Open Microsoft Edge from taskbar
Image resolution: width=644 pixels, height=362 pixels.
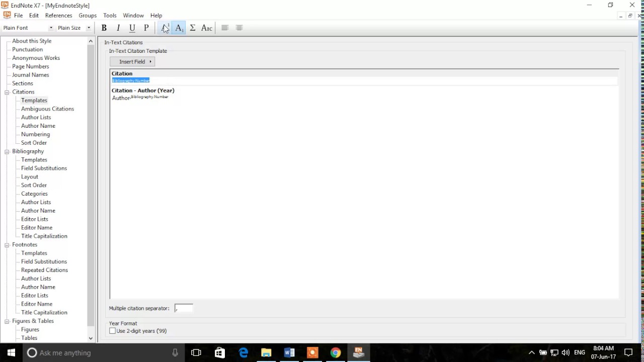[x=243, y=352]
